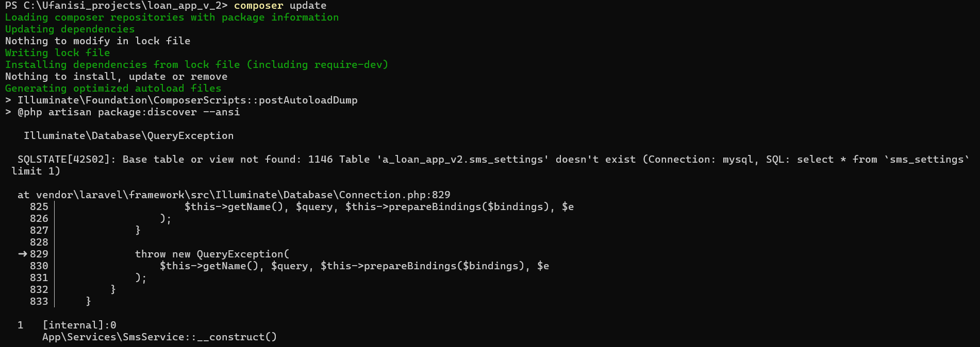Click the 'composer update' command text

point(280,6)
